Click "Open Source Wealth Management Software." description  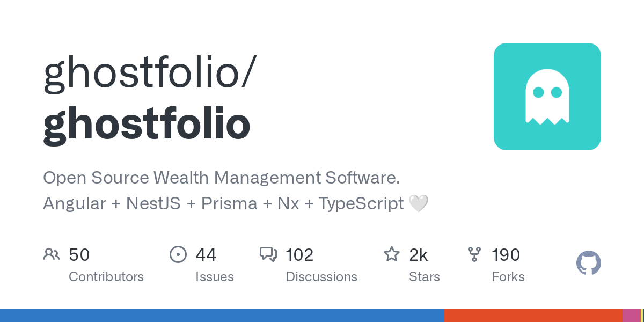click(222, 178)
